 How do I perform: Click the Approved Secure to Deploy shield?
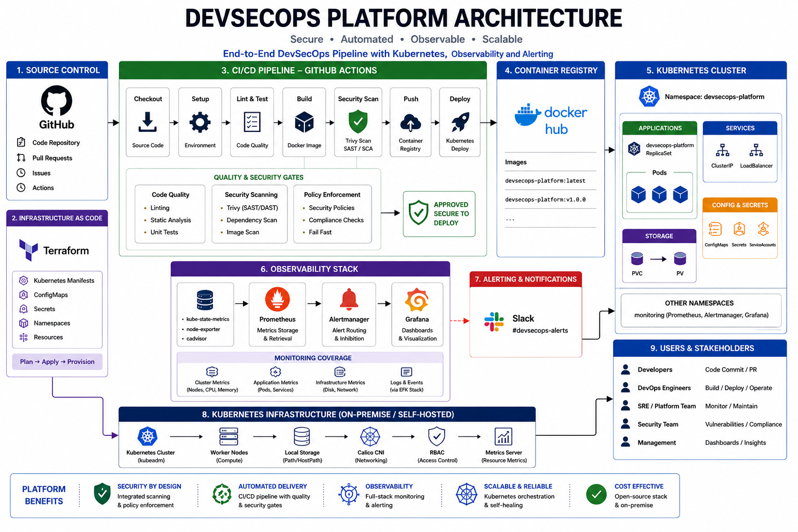tap(418, 213)
